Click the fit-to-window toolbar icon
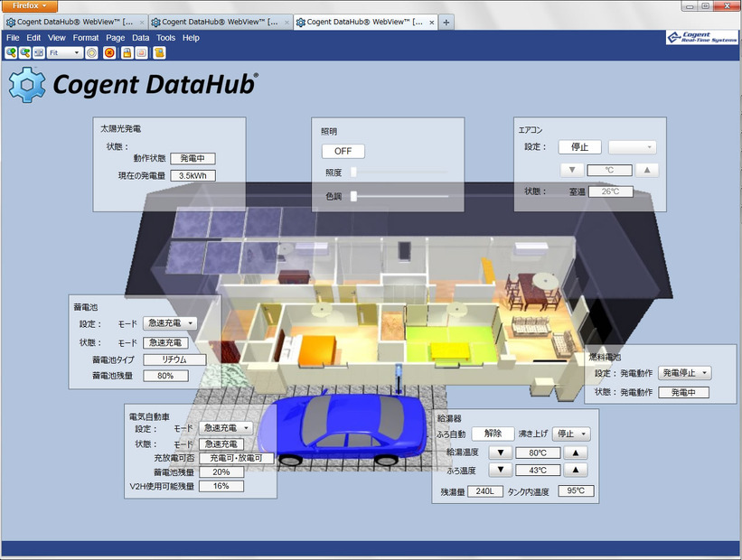742x560 pixels. click(x=39, y=53)
